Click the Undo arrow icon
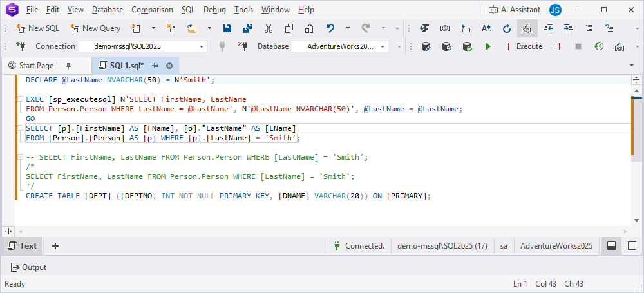Viewport: 644px width, 293px height. tap(330, 28)
